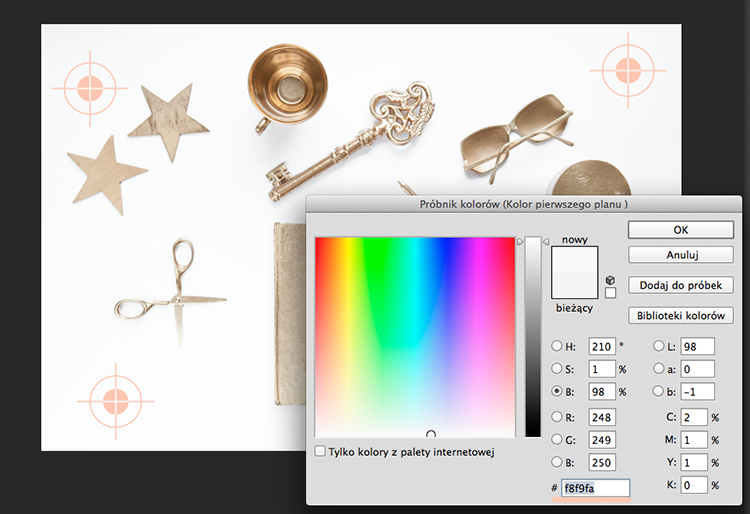Click Dodaj do próbek button

coord(681,285)
